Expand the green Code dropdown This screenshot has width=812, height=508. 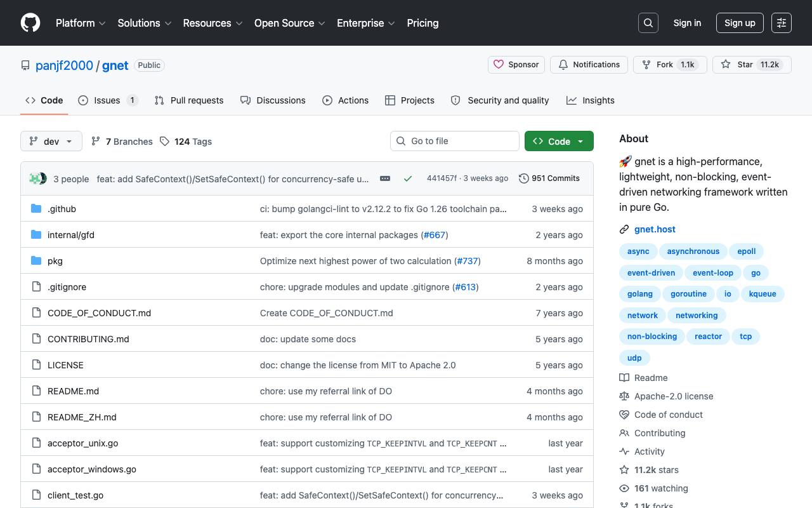coord(559,141)
